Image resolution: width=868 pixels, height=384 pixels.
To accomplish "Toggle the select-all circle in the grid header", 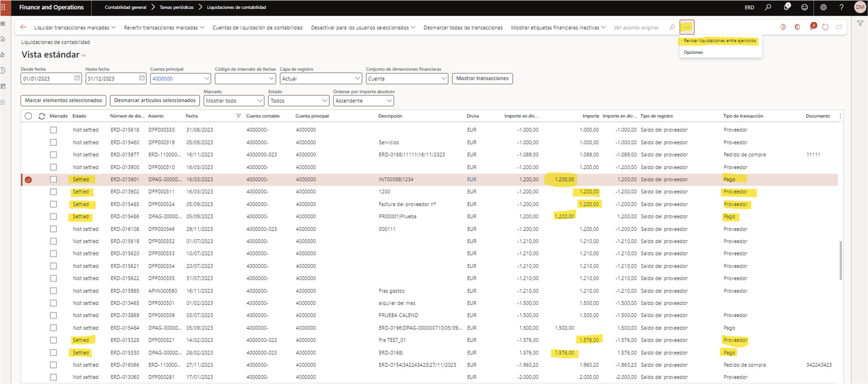I will pos(28,116).
